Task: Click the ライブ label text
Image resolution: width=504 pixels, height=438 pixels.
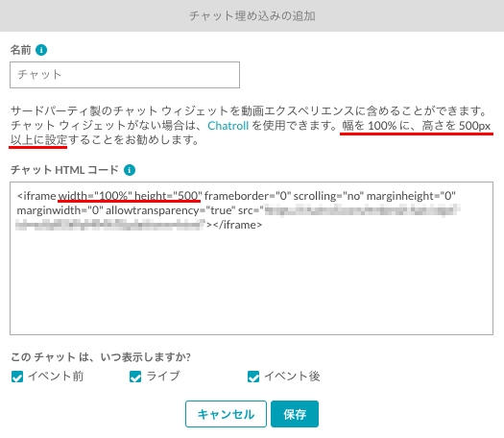Action: tap(163, 377)
